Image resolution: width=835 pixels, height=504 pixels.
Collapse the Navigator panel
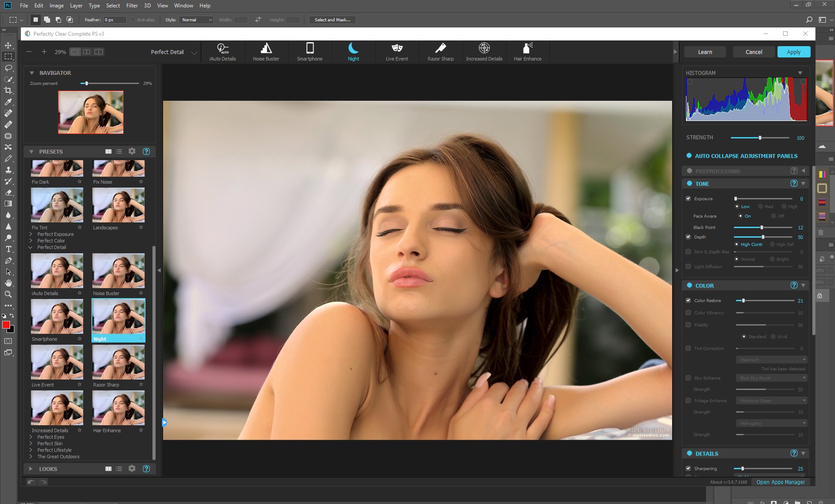point(32,73)
